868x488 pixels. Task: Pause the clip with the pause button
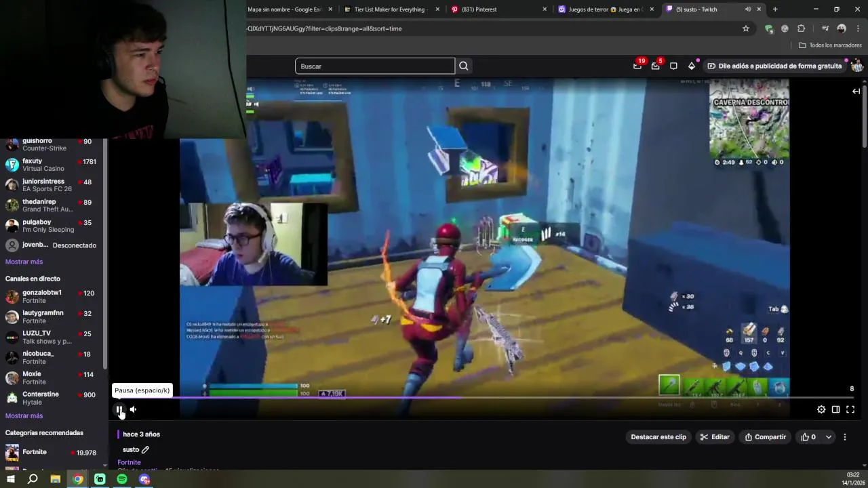tap(119, 409)
